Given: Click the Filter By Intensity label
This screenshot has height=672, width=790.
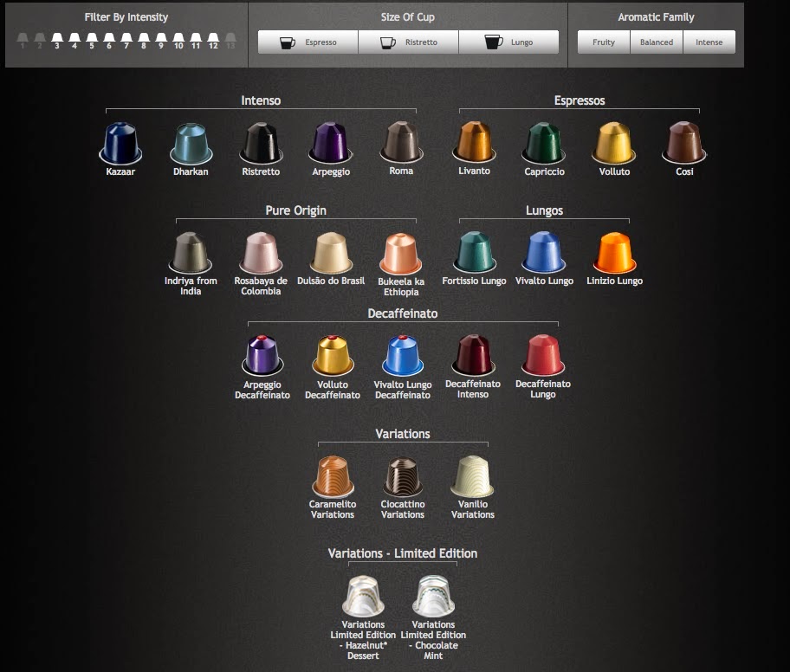Looking at the screenshot, I should [x=126, y=17].
